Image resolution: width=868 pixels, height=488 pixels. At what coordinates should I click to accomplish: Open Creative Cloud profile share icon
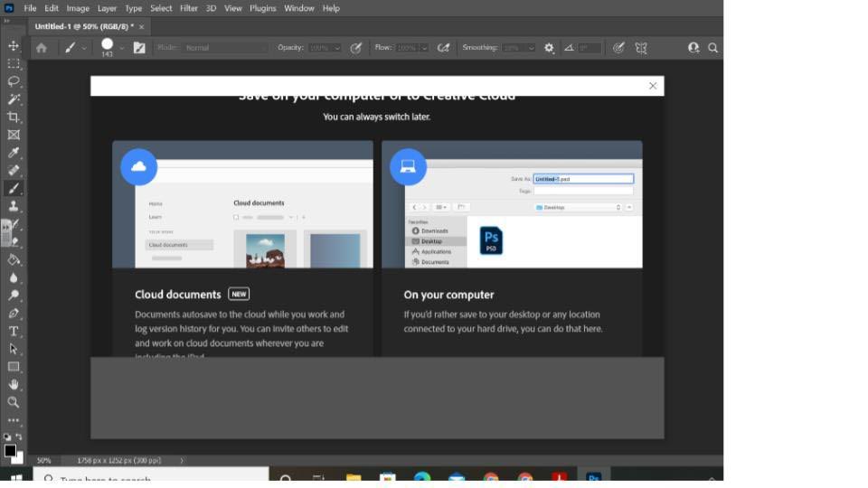point(693,48)
